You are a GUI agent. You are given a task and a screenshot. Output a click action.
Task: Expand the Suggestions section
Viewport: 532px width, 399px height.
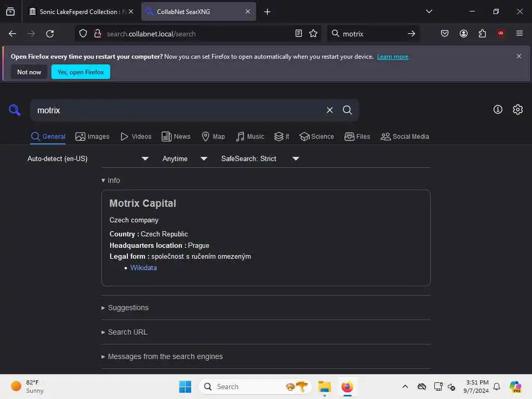pos(125,308)
